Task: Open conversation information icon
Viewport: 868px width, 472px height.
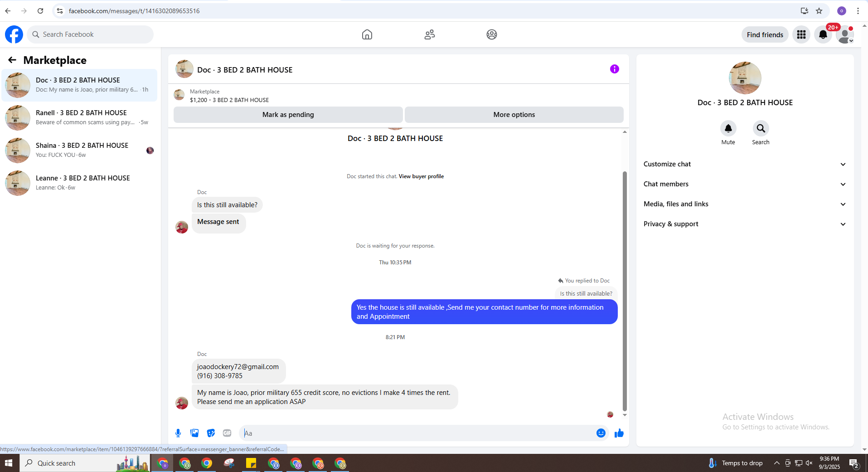Action: click(x=615, y=69)
